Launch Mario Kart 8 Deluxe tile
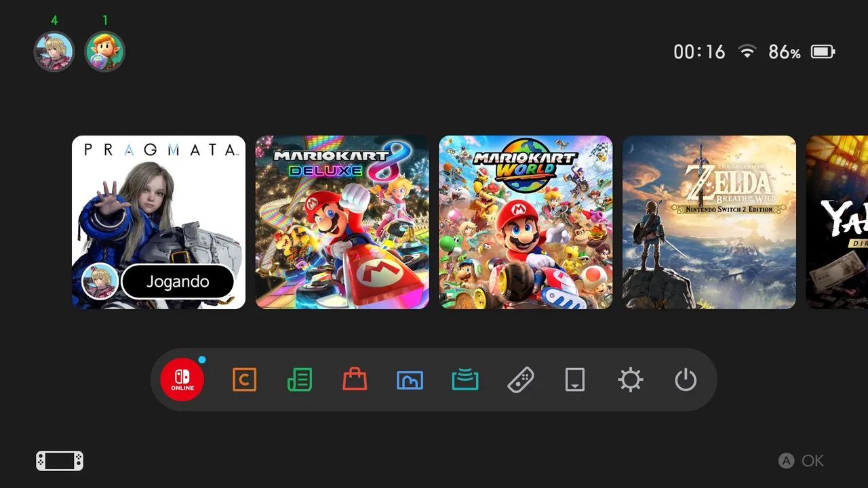This screenshot has width=868, height=488. click(342, 222)
